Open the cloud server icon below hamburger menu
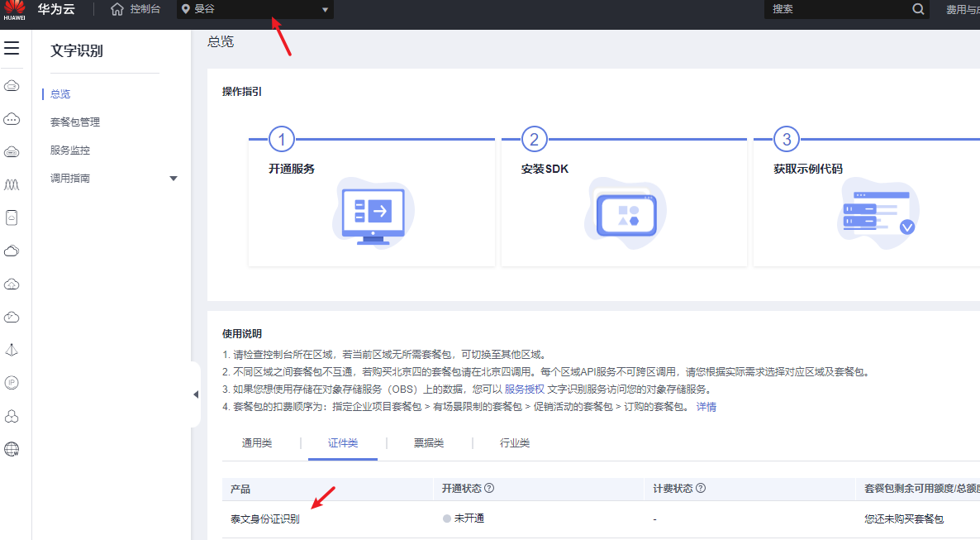The image size is (980, 540). [x=12, y=86]
